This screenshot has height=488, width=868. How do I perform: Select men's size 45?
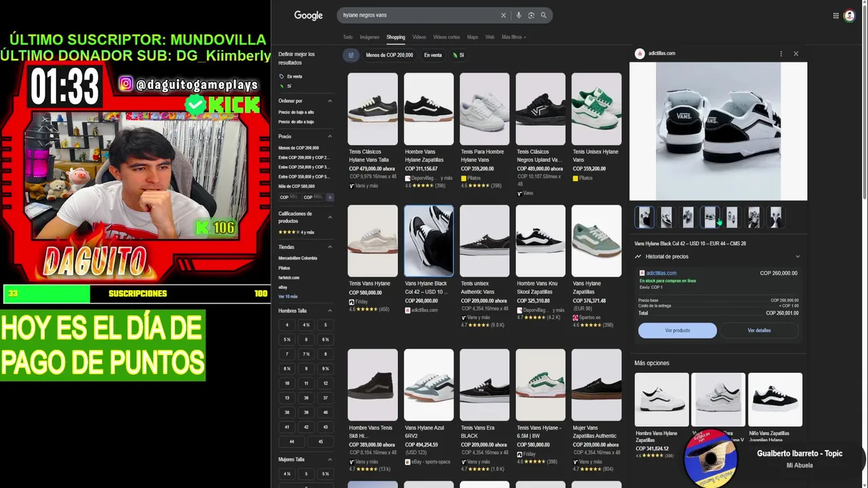[321, 442]
